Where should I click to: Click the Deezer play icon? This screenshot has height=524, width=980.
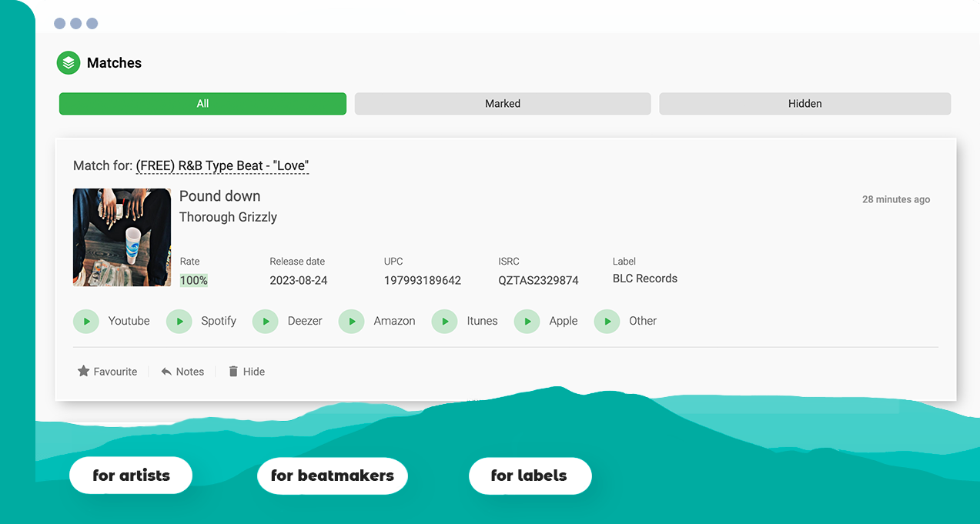tap(266, 322)
